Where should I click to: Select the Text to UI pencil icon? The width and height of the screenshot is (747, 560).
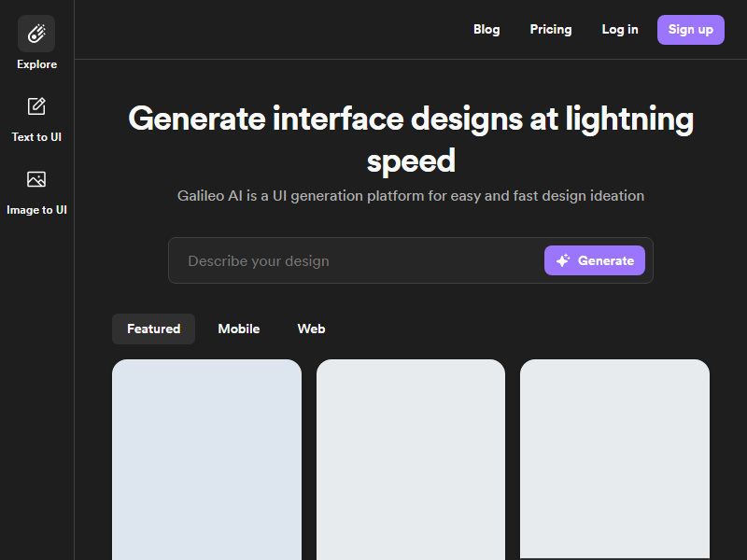(x=36, y=106)
